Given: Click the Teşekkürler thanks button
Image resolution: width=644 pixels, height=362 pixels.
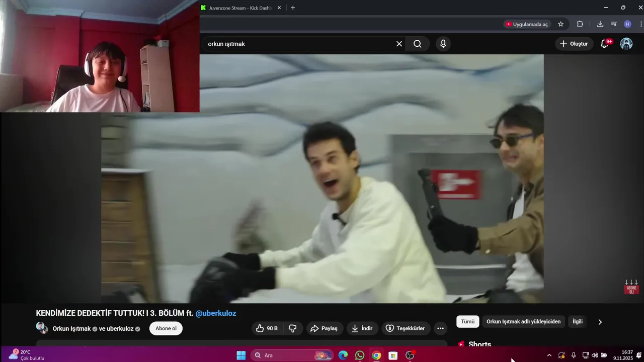Looking at the screenshot, I should (x=405, y=328).
